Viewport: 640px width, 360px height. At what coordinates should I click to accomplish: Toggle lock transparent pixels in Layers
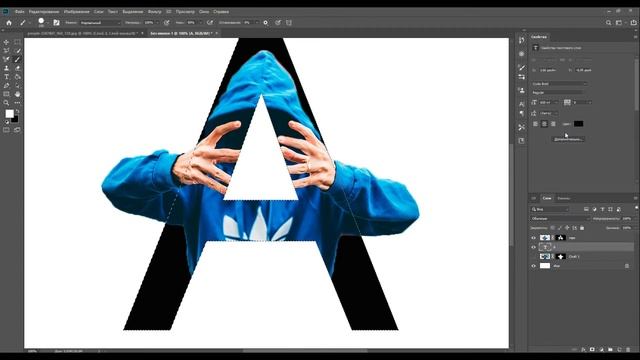click(x=552, y=228)
